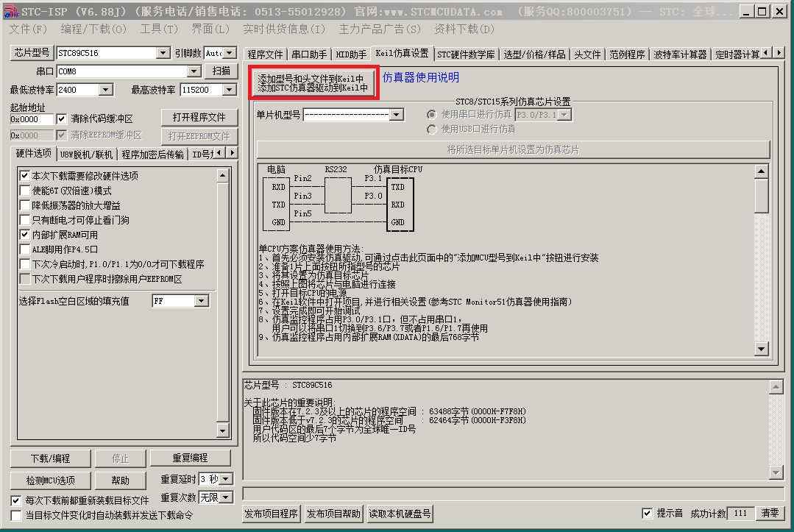Image resolution: width=794 pixels, height=532 pixels.
Task: Click right scroll arrow of hardware options tabs
Action: (232, 152)
